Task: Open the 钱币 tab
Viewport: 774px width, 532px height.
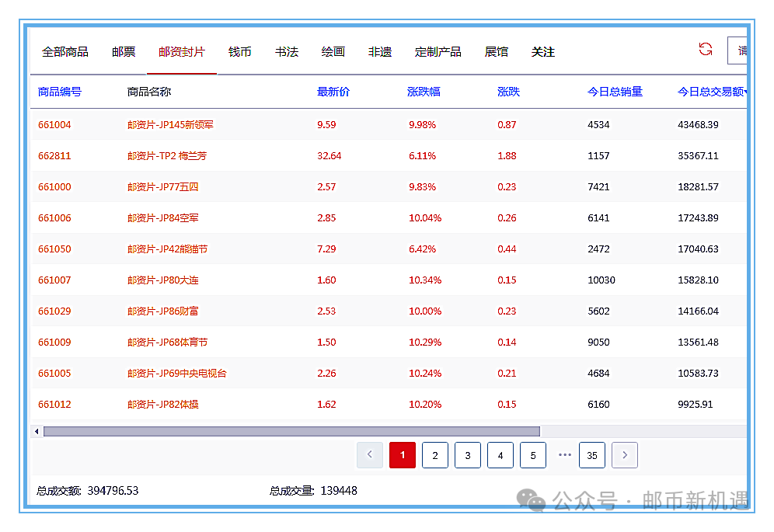Action: 240,52
